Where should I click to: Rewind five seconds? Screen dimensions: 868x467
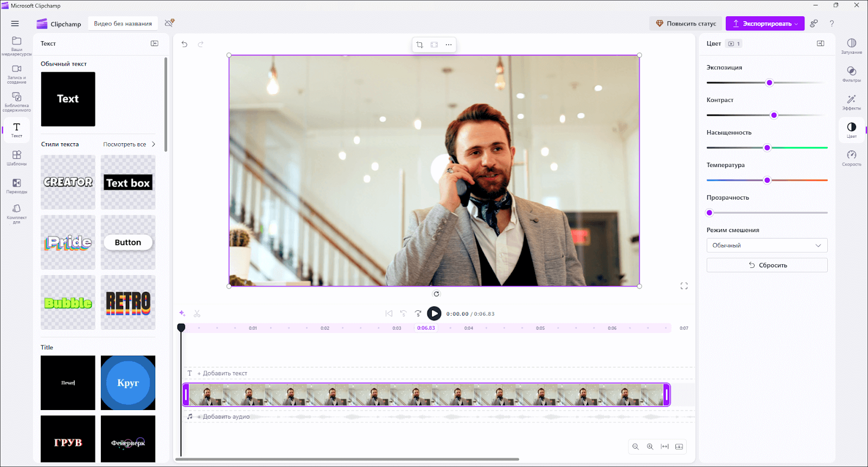(x=403, y=314)
